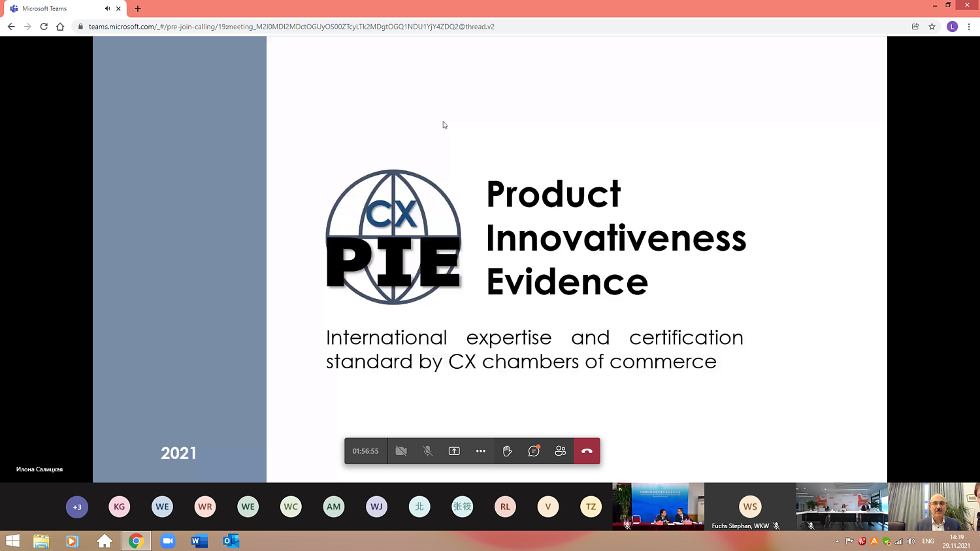Open the Chrome three-dot menu
980x551 pixels.
coord(969,27)
